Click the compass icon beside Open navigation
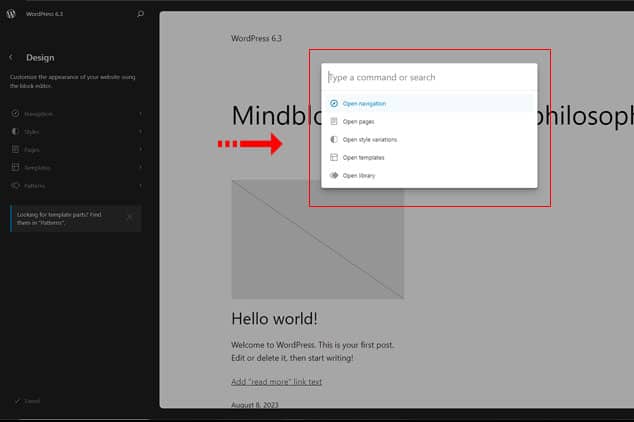Viewport: 634px width, 422px height. coord(334,103)
